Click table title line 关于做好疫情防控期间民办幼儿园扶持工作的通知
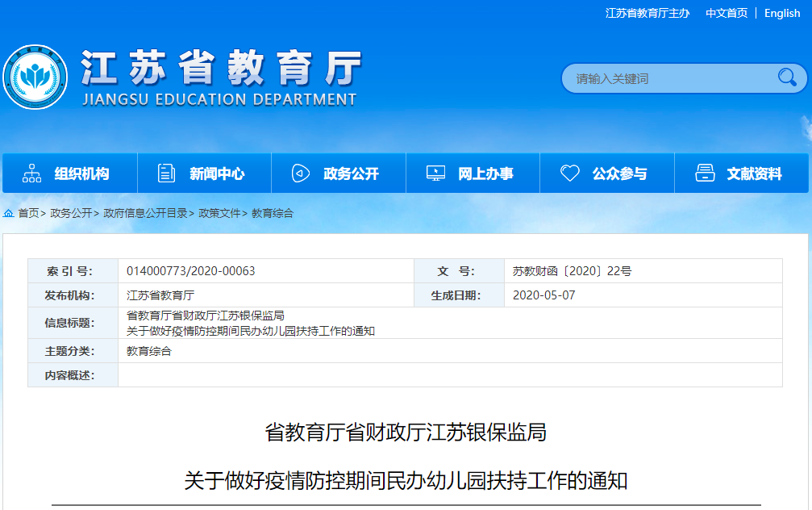812x510 pixels. [x=251, y=331]
